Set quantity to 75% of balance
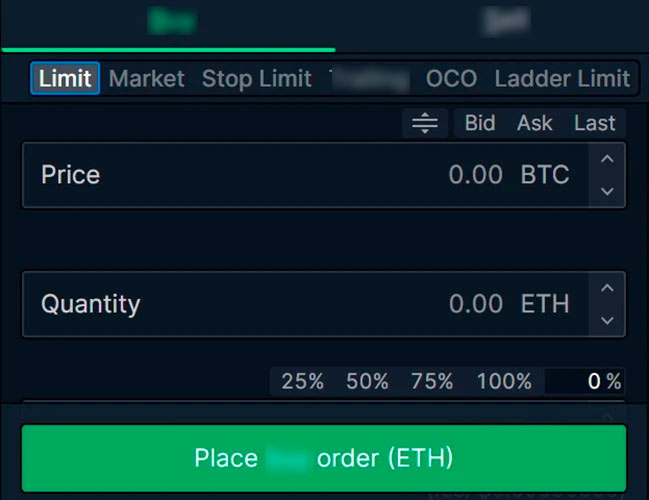 point(431,381)
